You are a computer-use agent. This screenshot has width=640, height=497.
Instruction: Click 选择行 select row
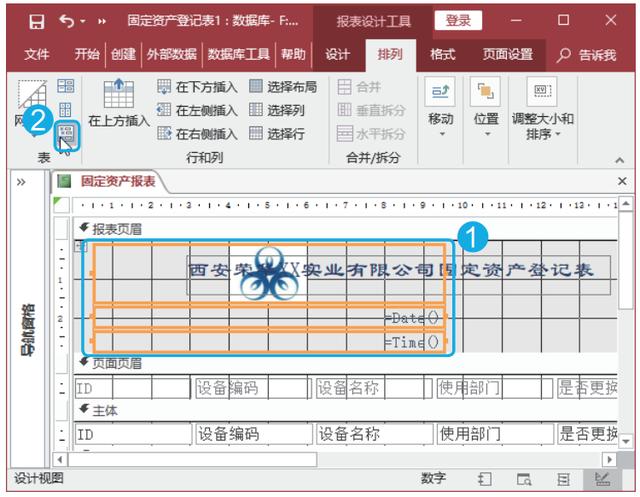point(277,133)
